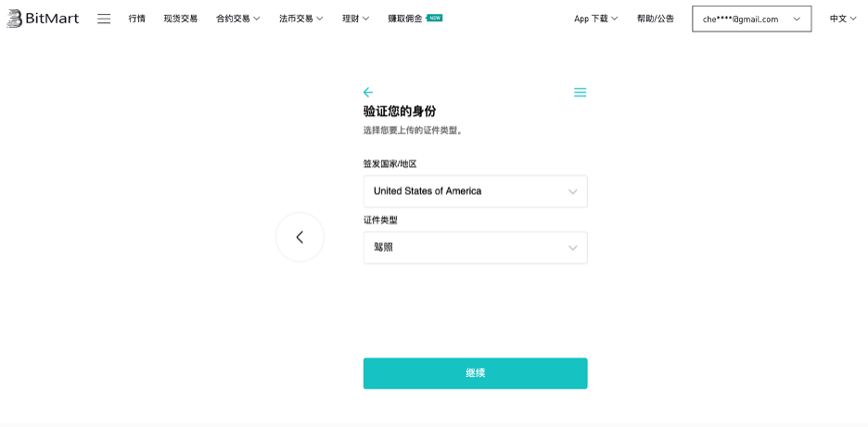Click the 赚取佣金 link
Image resolution: width=868 pixels, height=427 pixels.
[404, 19]
